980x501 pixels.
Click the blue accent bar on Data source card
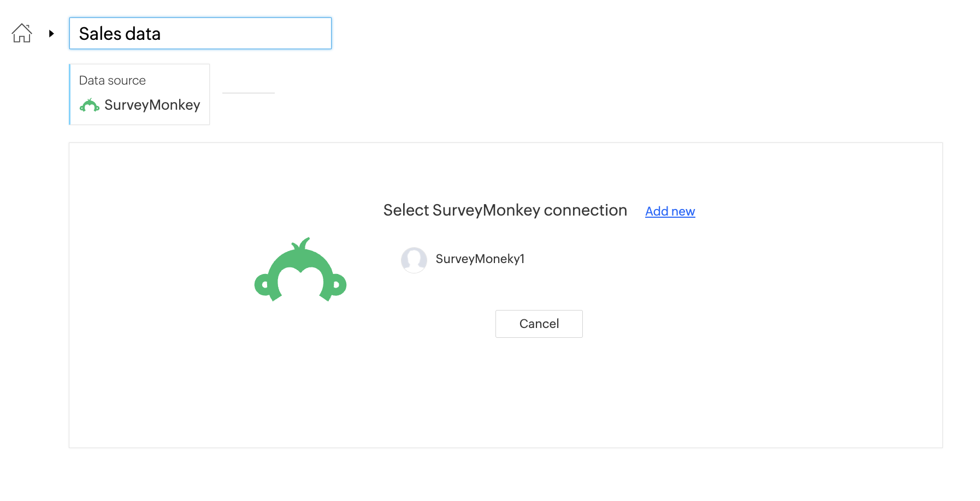(70, 94)
